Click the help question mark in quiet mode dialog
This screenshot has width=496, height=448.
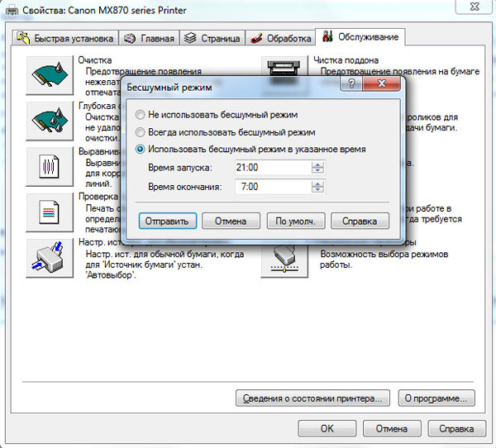(x=351, y=83)
